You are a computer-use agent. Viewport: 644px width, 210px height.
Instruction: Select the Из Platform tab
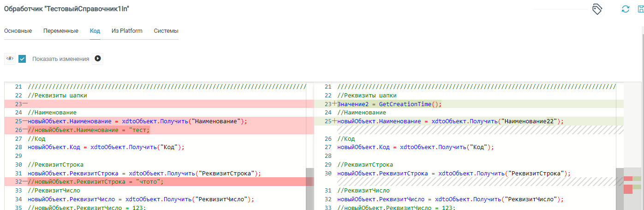click(x=127, y=31)
